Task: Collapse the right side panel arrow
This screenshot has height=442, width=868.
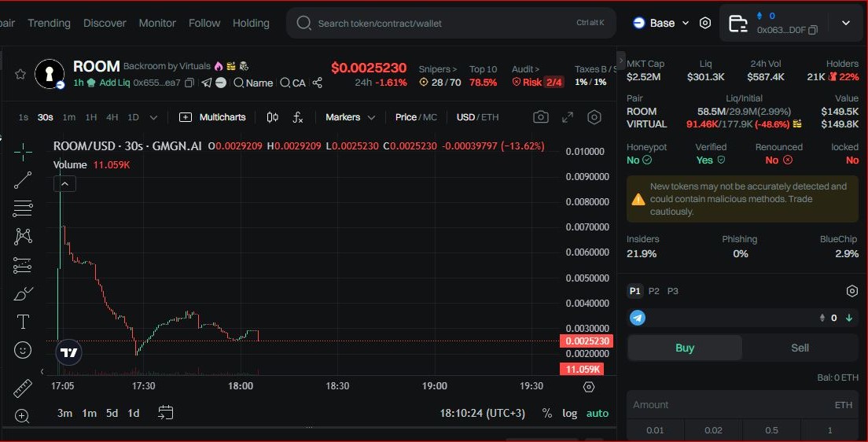Action: pos(621,61)
